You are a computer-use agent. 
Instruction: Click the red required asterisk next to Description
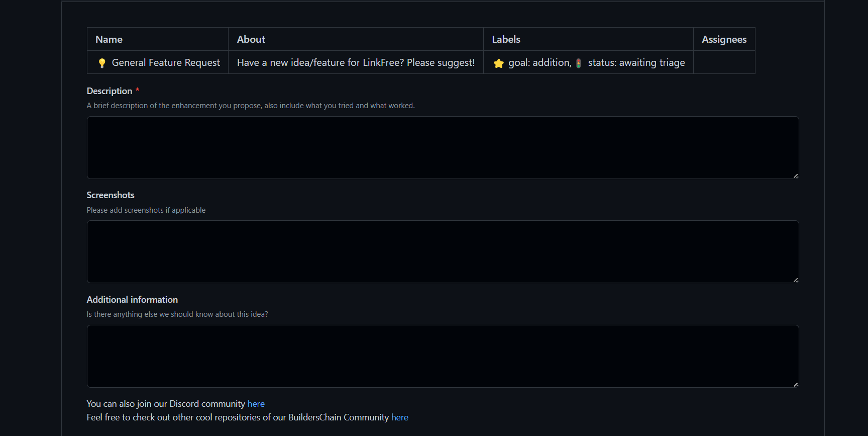coord(137,90)
